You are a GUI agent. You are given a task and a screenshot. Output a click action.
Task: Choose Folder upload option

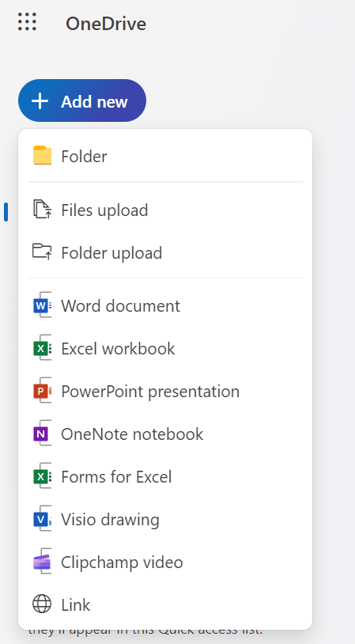(165, 252)
